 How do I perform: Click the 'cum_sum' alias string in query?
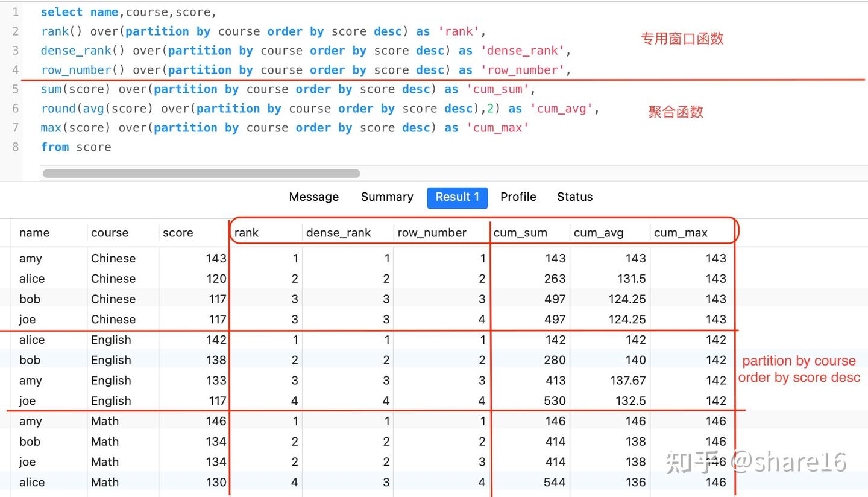coord(498,89)
